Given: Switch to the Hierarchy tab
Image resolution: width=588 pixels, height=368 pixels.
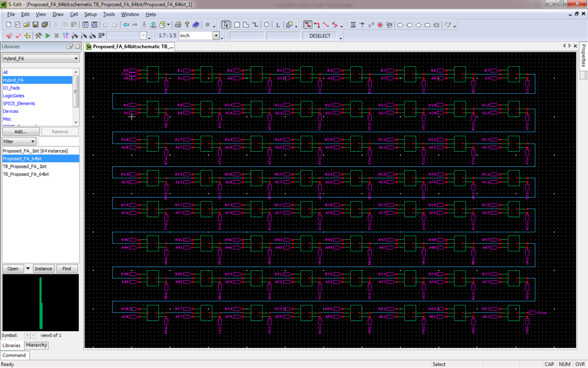Looking at the screenshot, I should point(36,345).
